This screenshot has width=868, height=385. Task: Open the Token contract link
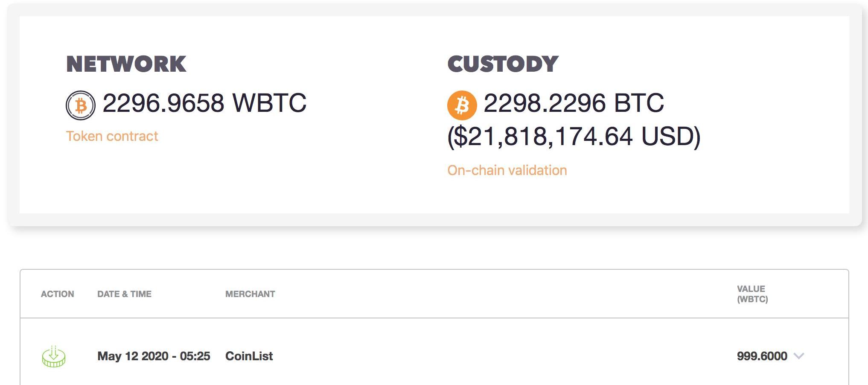tap(112, 136)
